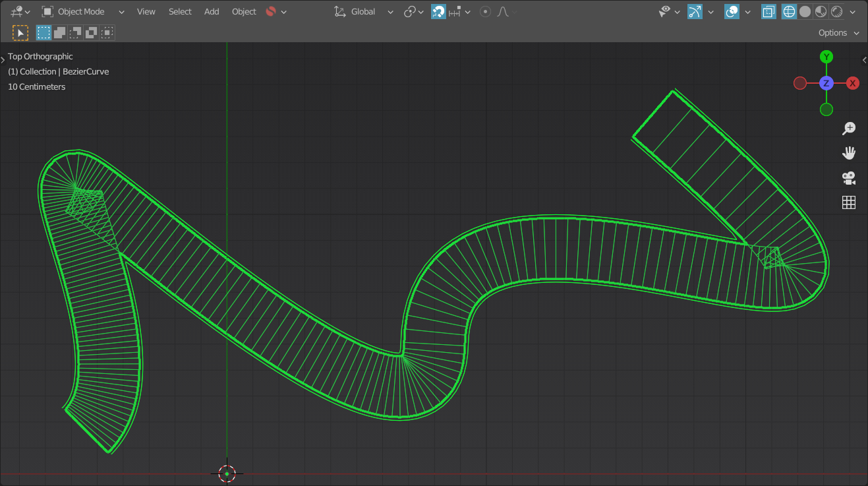
Task: Toggle snapping magnet icon
Action: tap(439, 12)
